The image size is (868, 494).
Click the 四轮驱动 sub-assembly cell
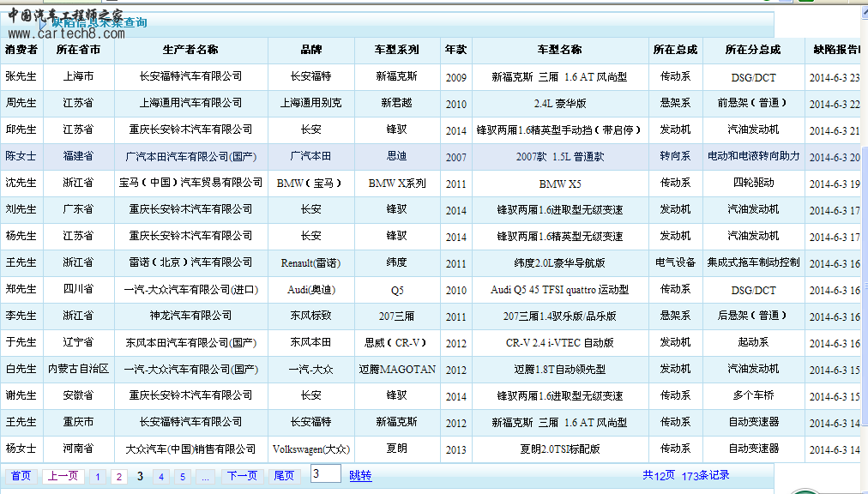point(753,184)
